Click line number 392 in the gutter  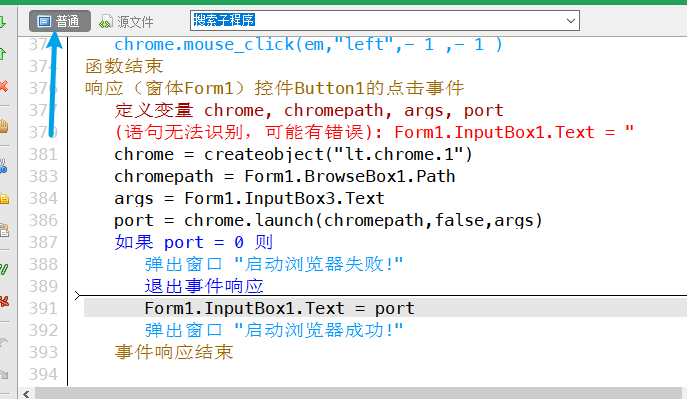[x=43, y=330]
